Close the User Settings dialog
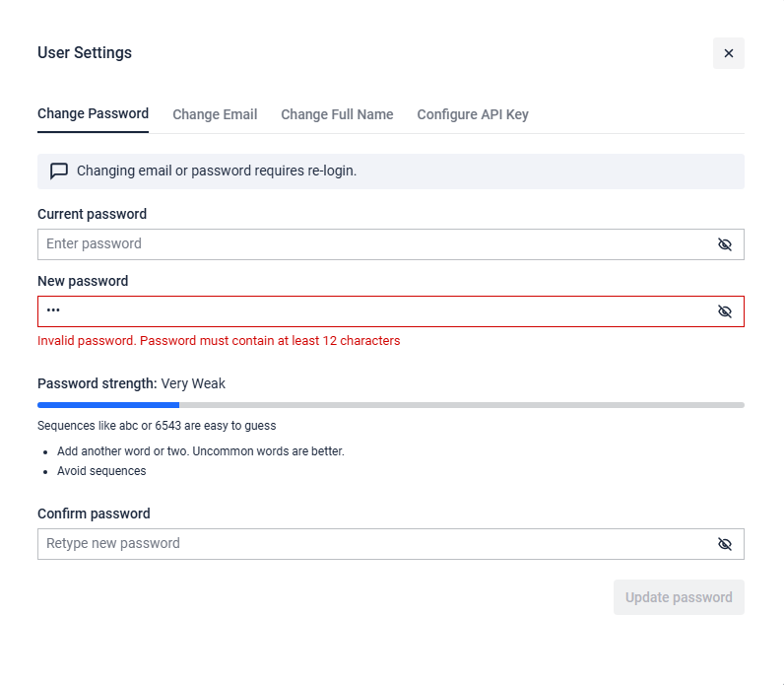 [728, 53]
